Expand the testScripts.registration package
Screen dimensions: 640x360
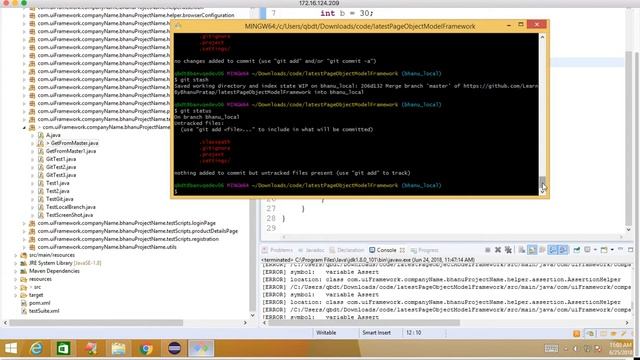[24, 239]
